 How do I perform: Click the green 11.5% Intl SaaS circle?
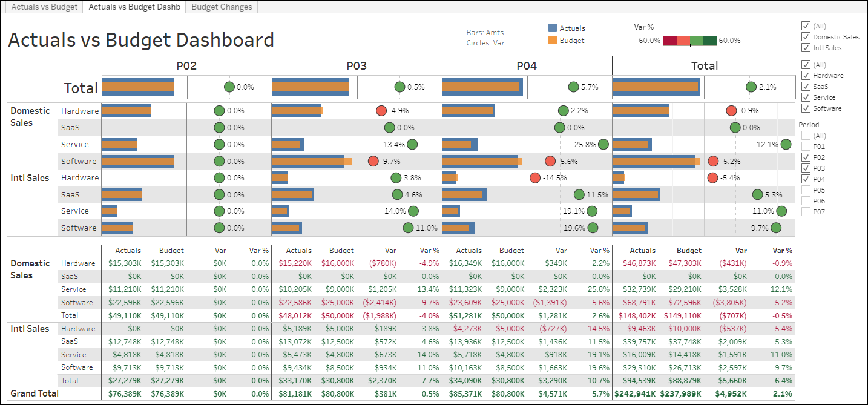click(579, 194)
